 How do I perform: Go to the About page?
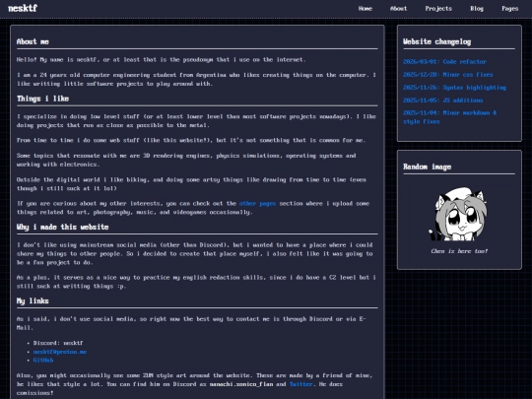pyautogui.click(x=398, y=9)
